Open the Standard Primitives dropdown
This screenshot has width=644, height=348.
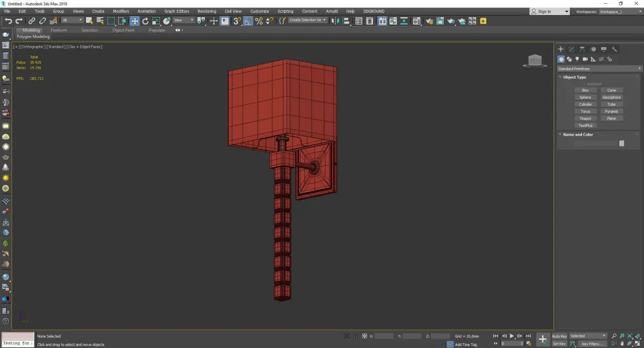[x=599, y=69]
